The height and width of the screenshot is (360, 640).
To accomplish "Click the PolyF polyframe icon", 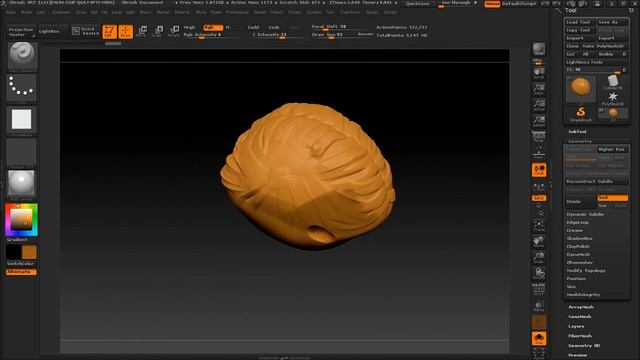I will click(x=539, y=289).
